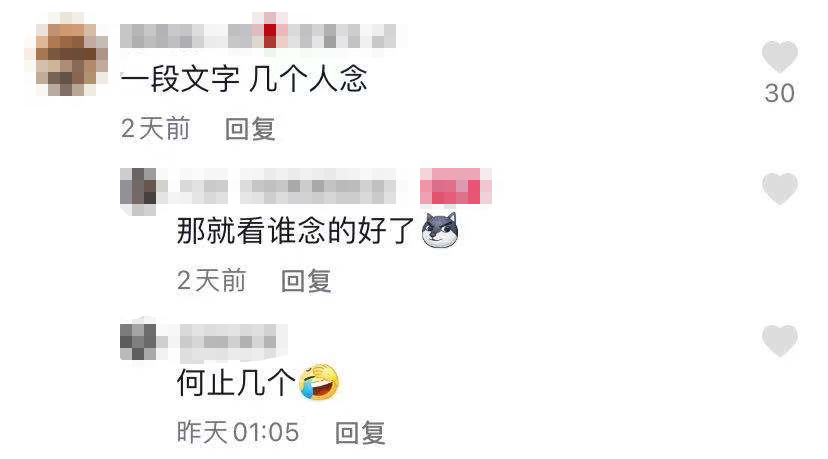The height and width of the screenshot is (459, 828).
Task: Click the username above "何止几个"
Action: click(227, 341)
